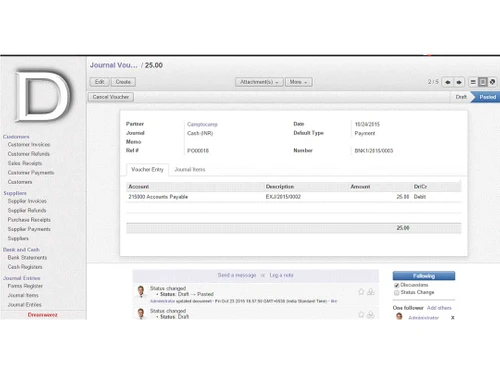Open Journal Items in the sidebar

click(x=23, y=295)
